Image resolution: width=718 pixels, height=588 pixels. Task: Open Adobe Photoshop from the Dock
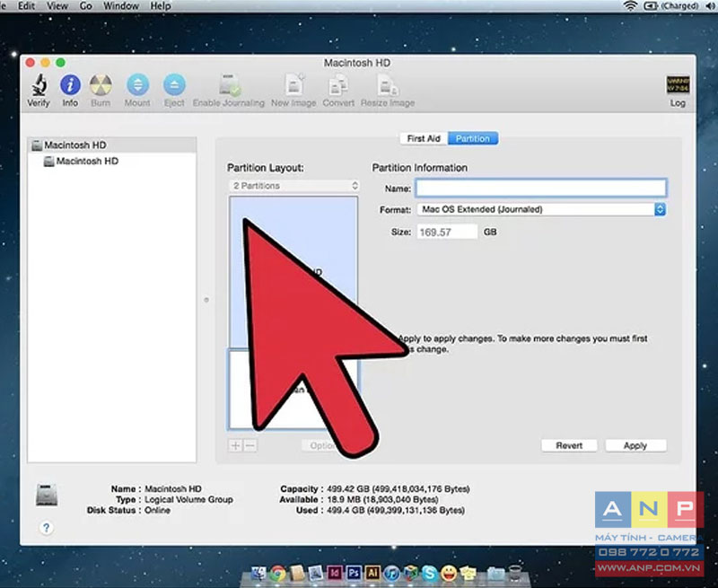tap(354, 573)
